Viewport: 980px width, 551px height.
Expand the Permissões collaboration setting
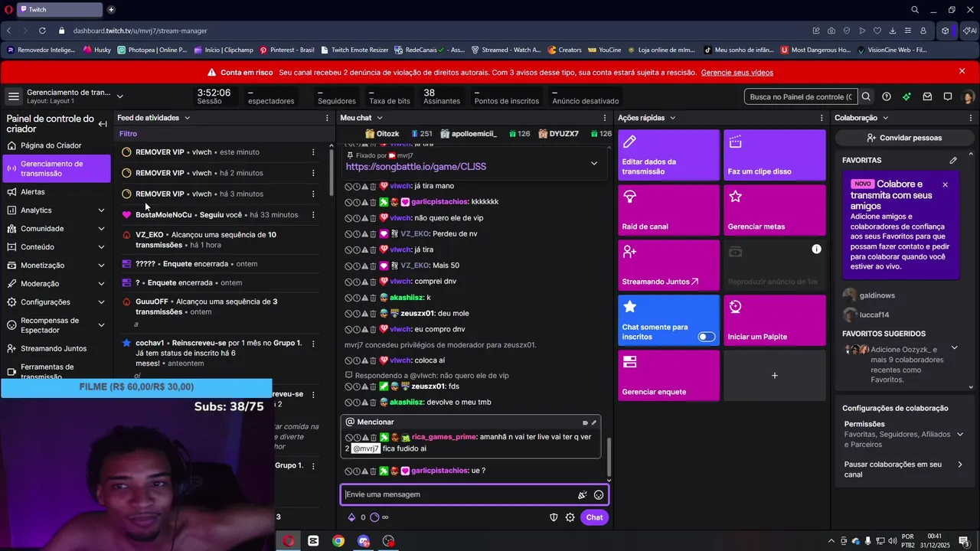coord(959,434)
